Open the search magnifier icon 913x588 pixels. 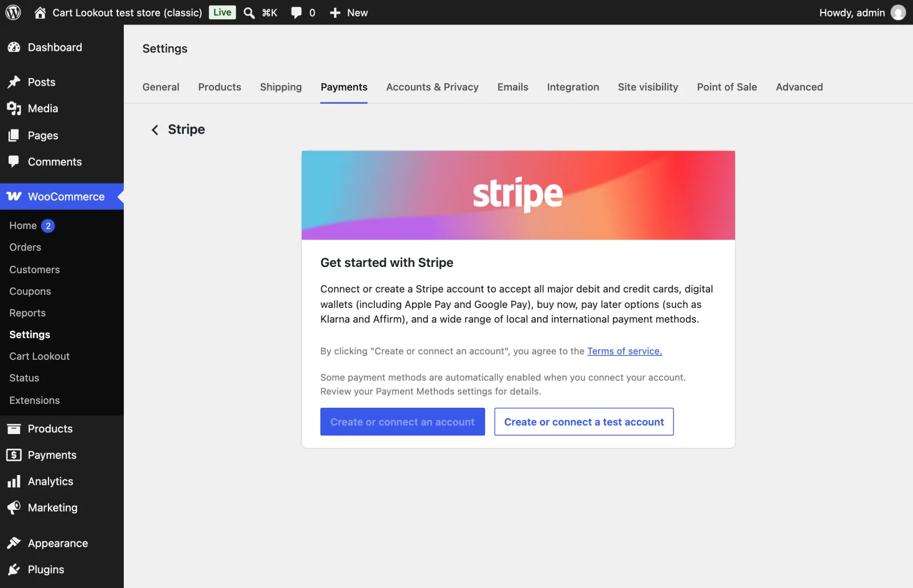click(x=249, y=13)
